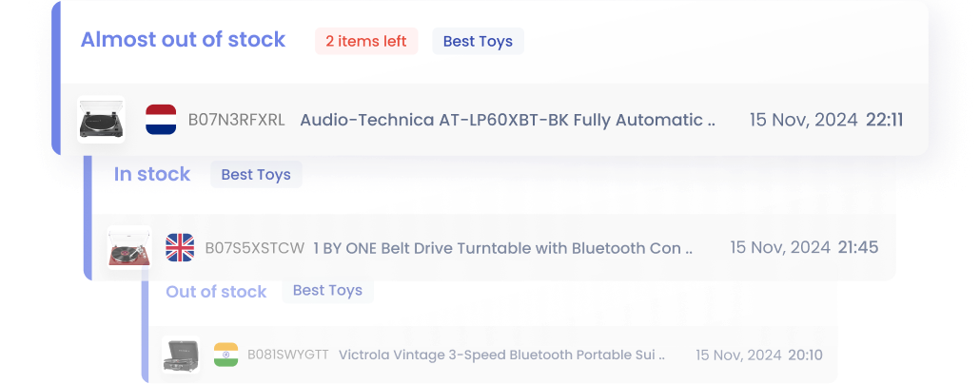The height and width of the screenshot is (384, 980).
Task: Click ASIN code B07N3RFXRL
Action: pyautogui.click(x=236, y=120)
